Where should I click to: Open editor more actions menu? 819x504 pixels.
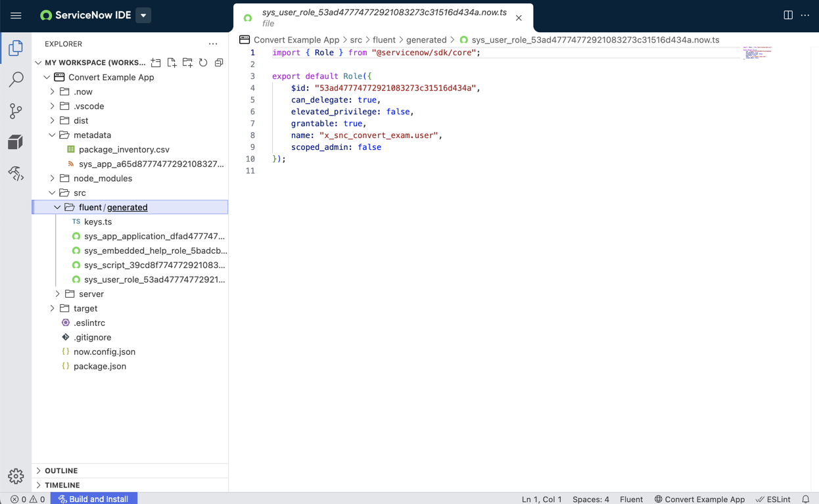pos(805,15)
